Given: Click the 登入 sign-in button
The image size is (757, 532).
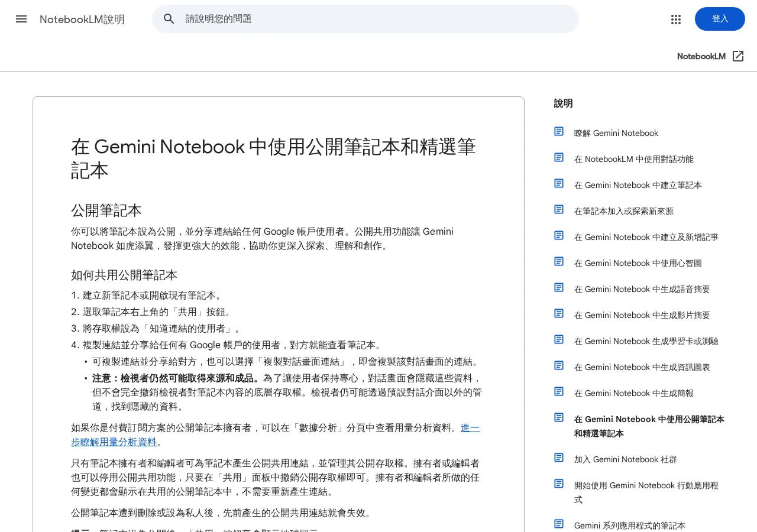Looking at the screenshot, I should (720, 19).
